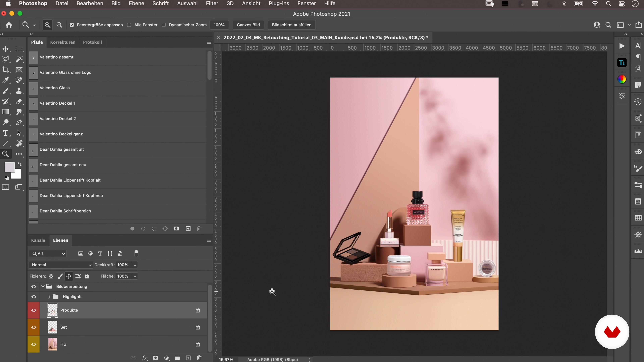This screenshot has height=362, width=644.
Task: Delete current path with trash icon
Action: pyautogui.click(x=199, y=229)
